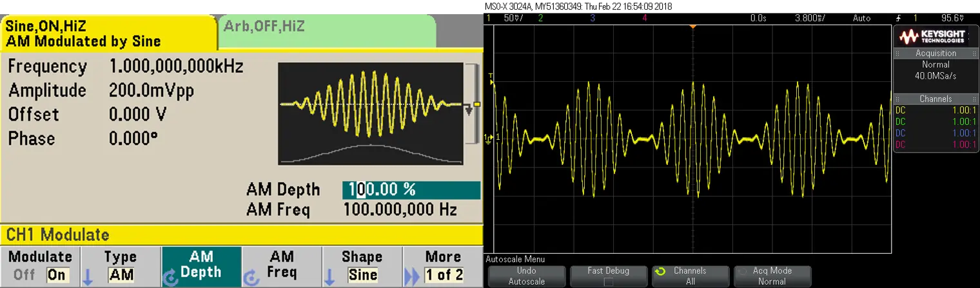Click the AM Depth 100.00 % value field
The image size is (980, 288).
pos(411,190)
